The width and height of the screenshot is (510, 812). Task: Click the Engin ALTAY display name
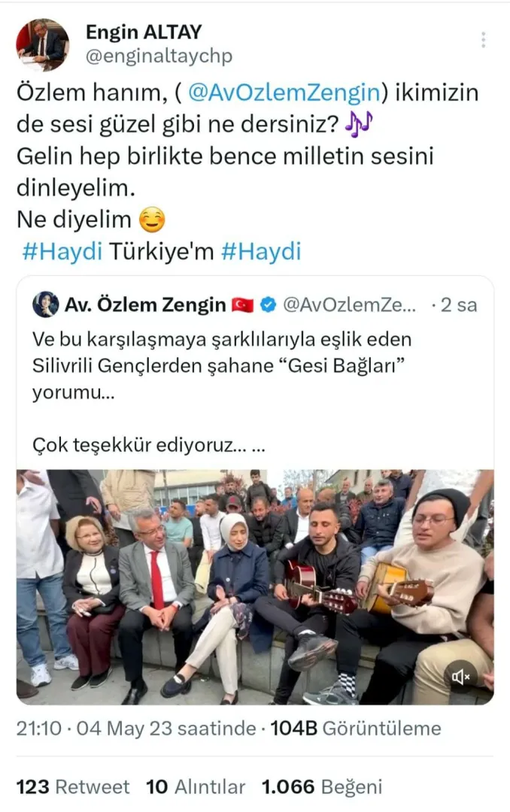tap(144, 32)
